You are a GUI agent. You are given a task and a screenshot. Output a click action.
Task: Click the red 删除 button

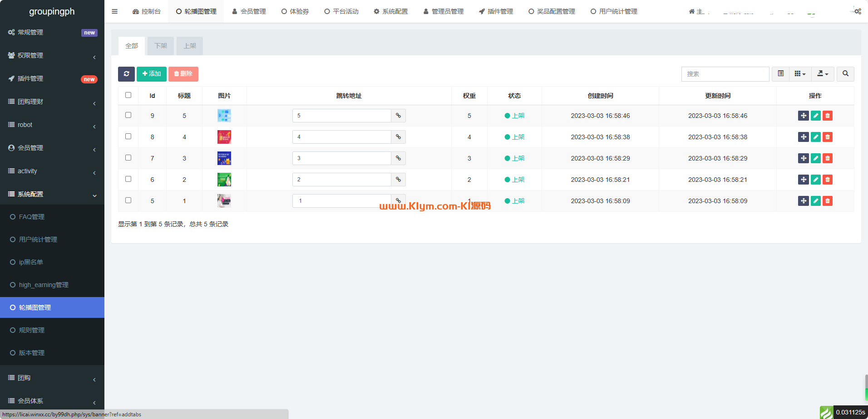click(183, 74)
